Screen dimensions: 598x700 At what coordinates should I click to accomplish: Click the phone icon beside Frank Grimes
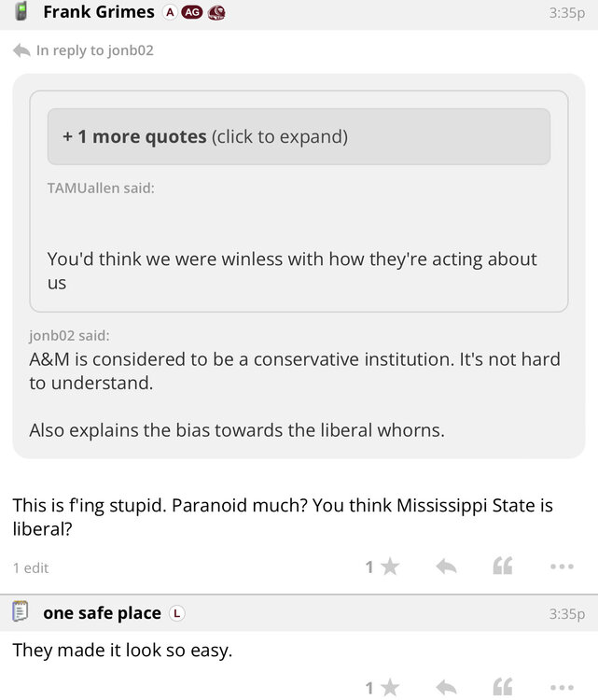21,12
